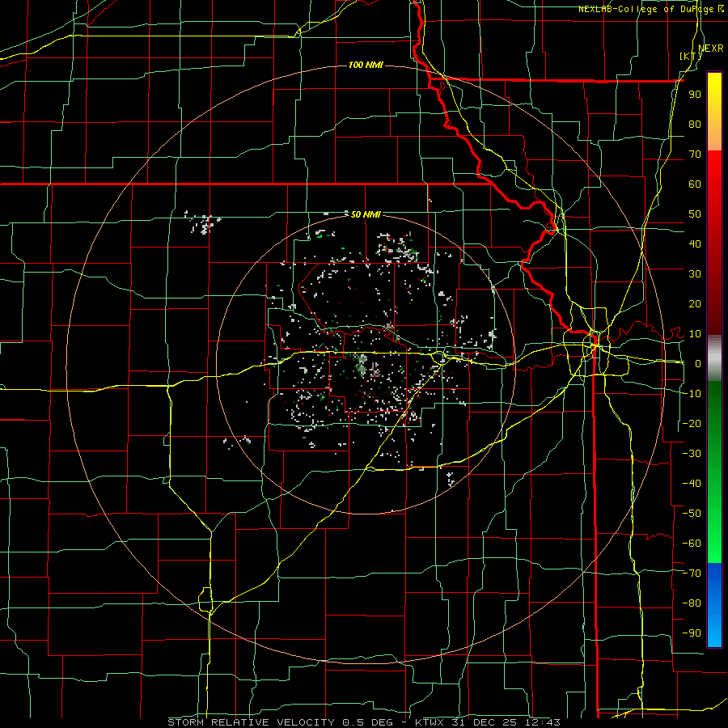Click the -50 value on velocity scale
728x728 pixels.
[x=692, y=514]
